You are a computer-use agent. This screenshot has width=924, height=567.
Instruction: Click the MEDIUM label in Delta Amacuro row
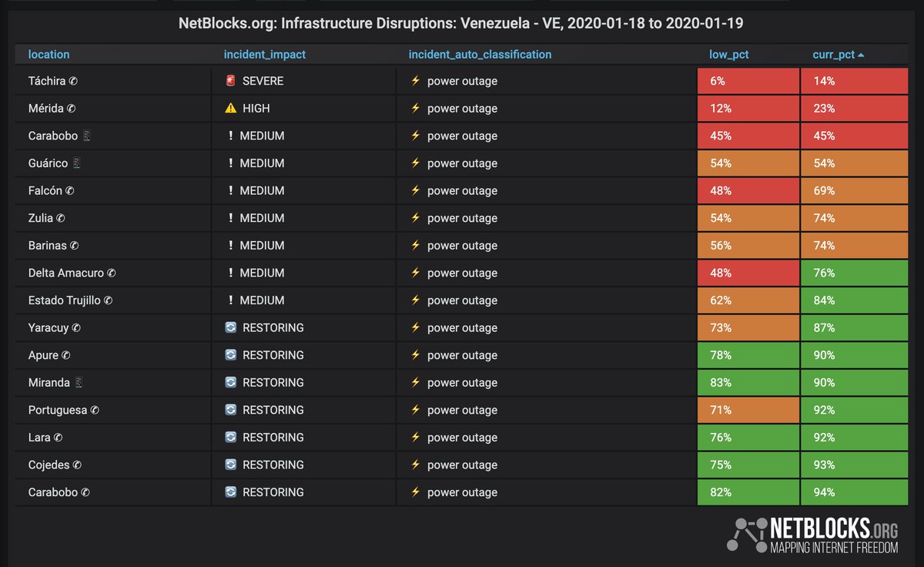pos(262,273)
